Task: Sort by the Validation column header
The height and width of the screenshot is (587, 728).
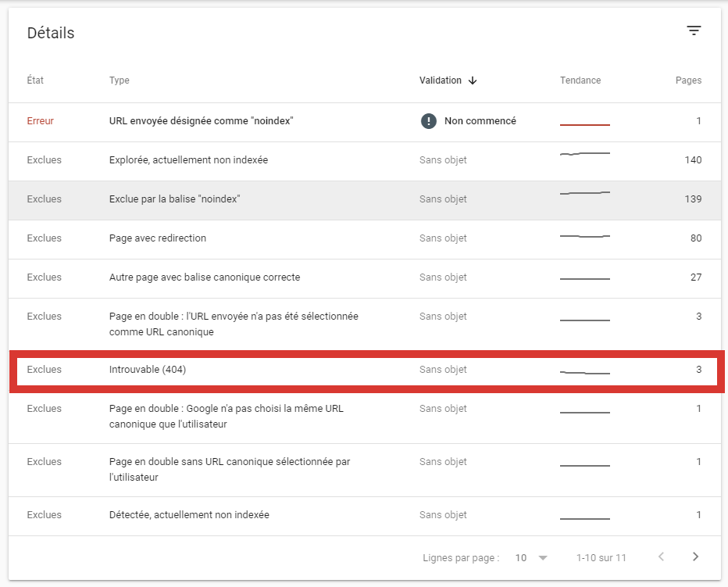Action: (440, 81)
